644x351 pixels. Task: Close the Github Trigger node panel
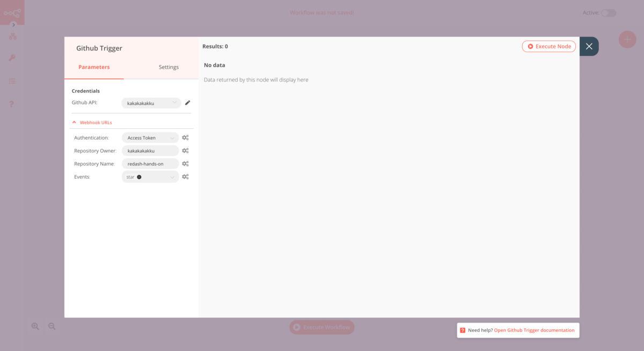point(589,46)
